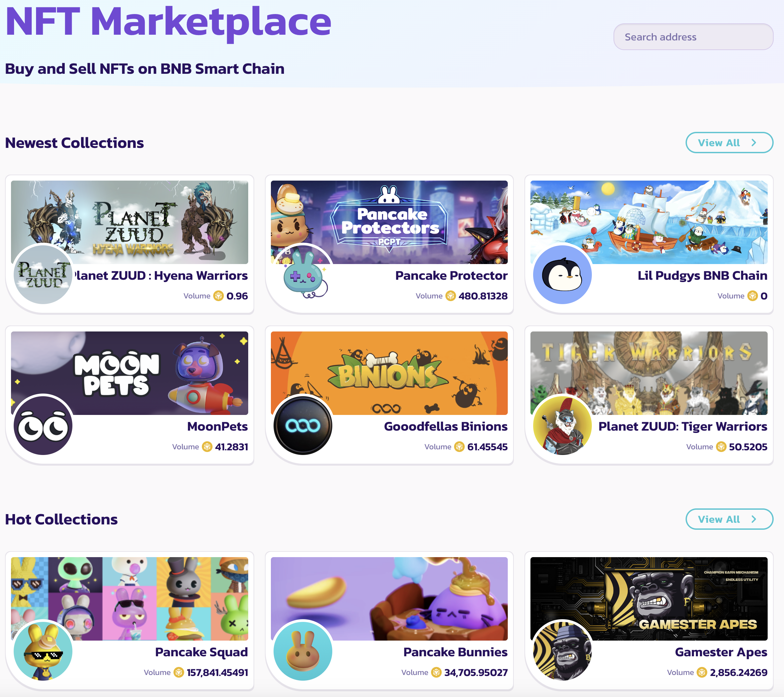Click the Lil Pudgys penguin avatar icon
The width and height of the screenshot is (784, 697).
(x=562, y=275)
